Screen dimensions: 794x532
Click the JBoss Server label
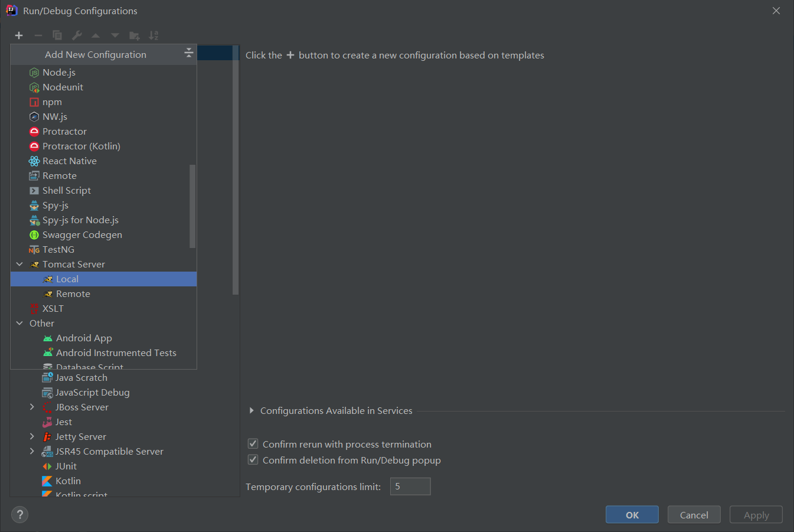82,407
